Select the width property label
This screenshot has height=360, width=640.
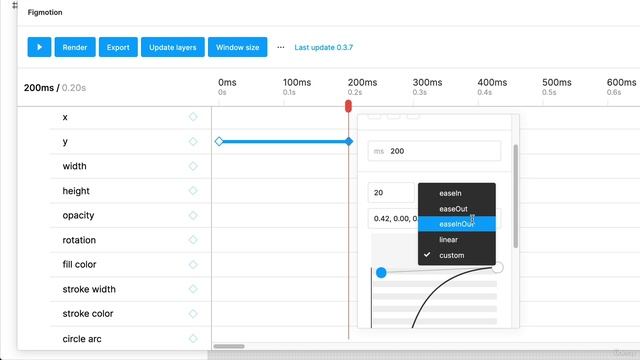click(74, 166)
